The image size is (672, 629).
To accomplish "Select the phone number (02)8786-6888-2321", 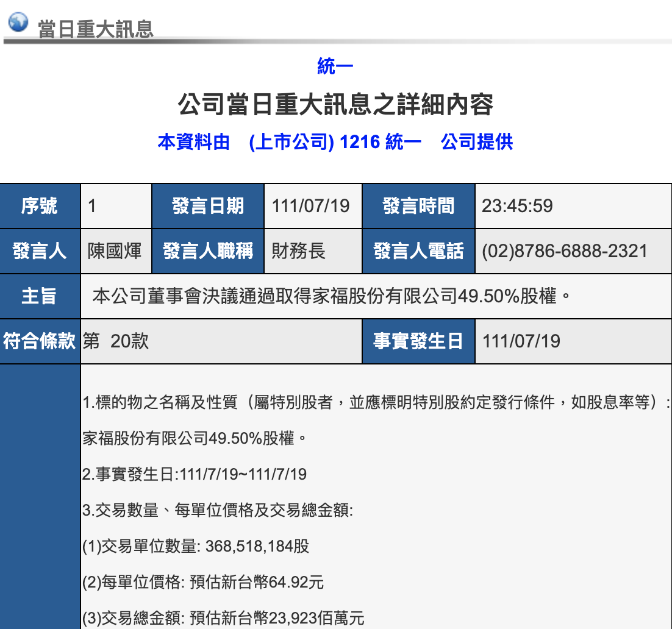I will coord(565,251).
